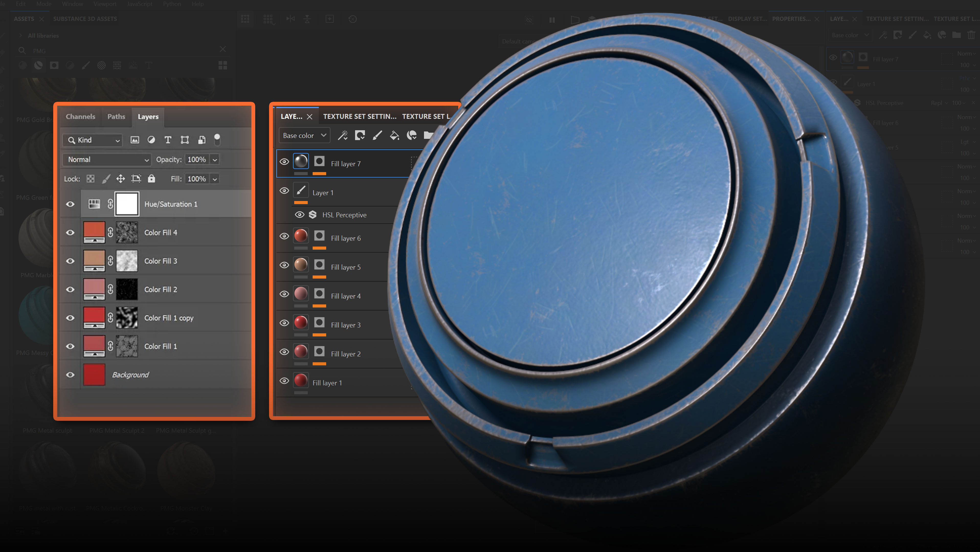Open the Fill percentage dropdown arrow
This screenshot has width=980, height=552.
pyautogui.click(x=215, y=179)
